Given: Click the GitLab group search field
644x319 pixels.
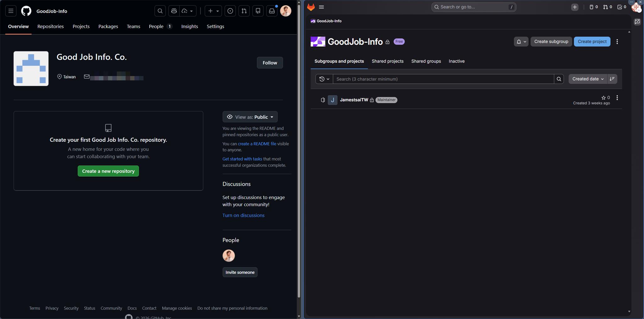Looking at the screenshot, I should click(443, 79).
